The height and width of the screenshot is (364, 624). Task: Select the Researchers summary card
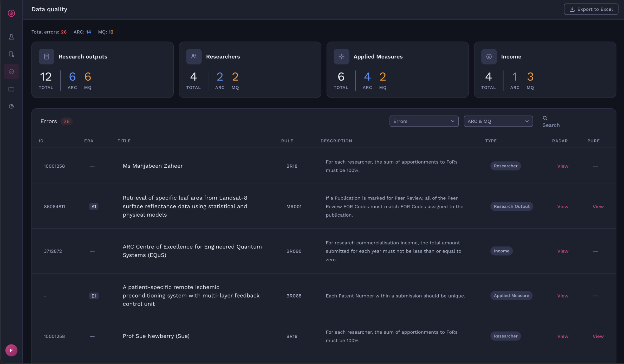[x=250, y=70]
